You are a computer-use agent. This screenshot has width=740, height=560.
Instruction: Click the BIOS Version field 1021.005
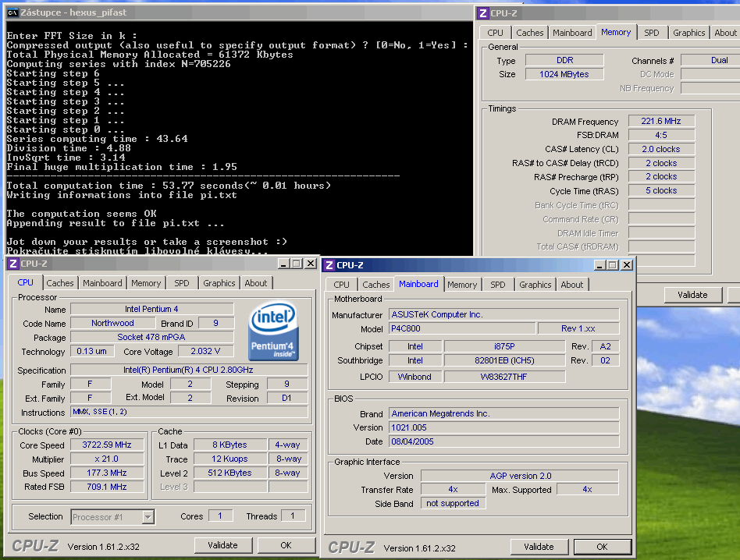point(503,427)
